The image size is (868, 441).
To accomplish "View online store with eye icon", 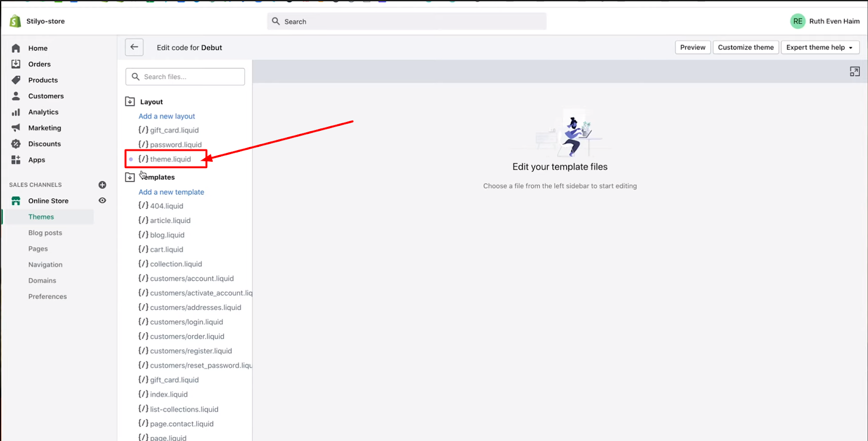I will (102, 201).
